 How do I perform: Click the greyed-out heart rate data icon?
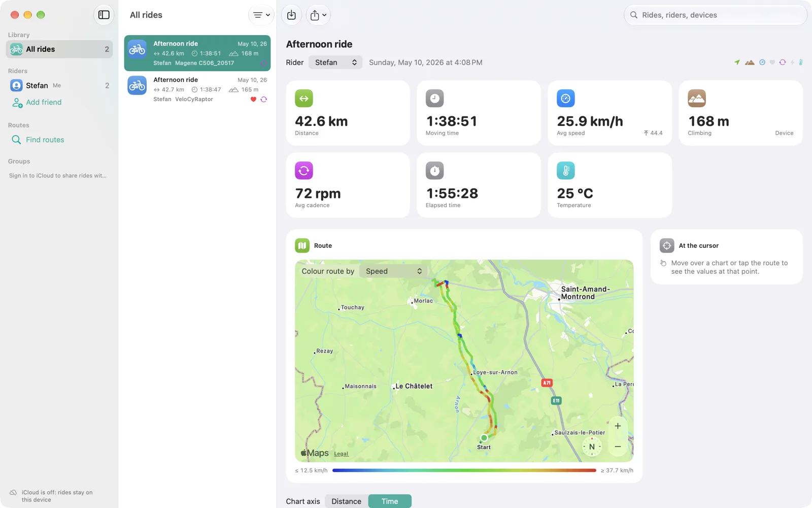click(772, 62)
